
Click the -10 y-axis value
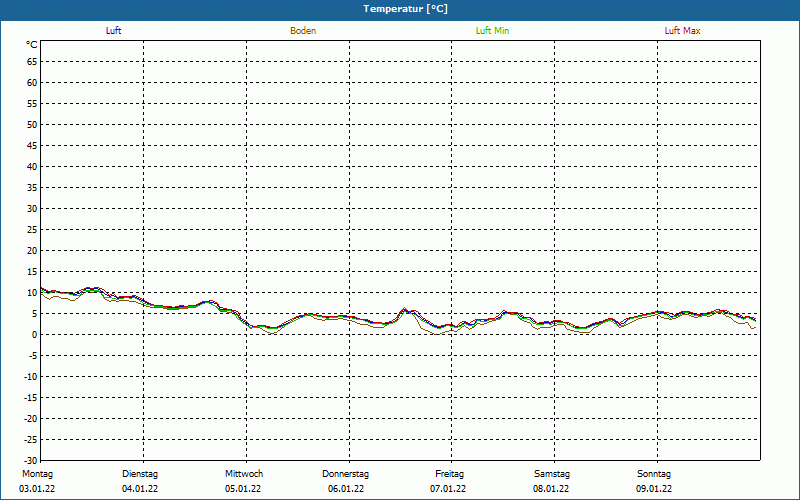coord(31,377)
